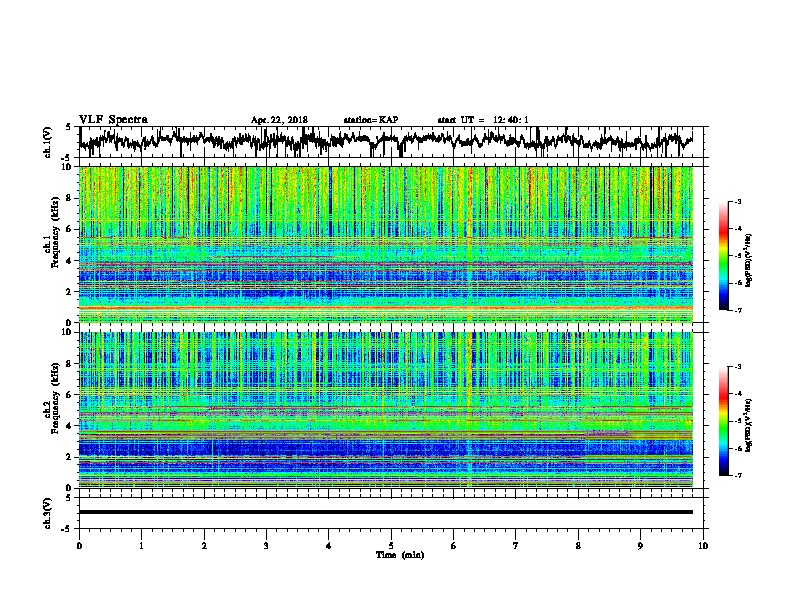The height and width of the screenshot is (612, 792).
Task: Click time axis tick label "3"
Action: tap(266, 545)
